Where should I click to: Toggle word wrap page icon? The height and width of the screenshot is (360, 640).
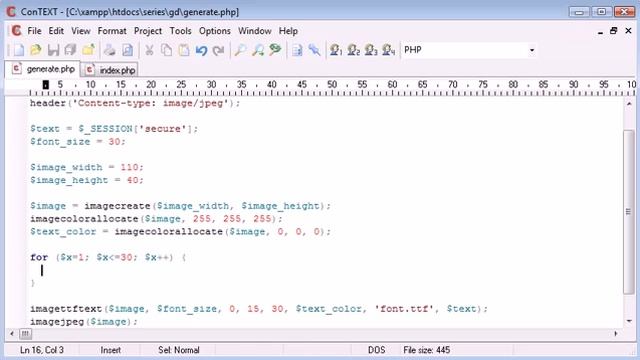pyautogui.click(x=297, y=50)
